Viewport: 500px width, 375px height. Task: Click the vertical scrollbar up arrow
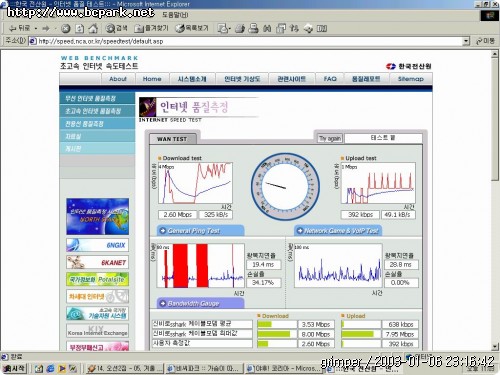(x=495, y=53)
